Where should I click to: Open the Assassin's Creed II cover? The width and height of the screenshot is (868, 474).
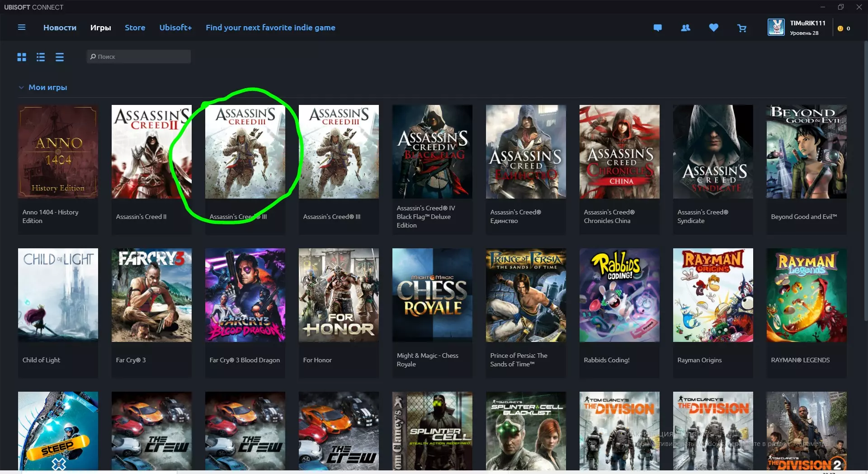[x=151, y=152]
